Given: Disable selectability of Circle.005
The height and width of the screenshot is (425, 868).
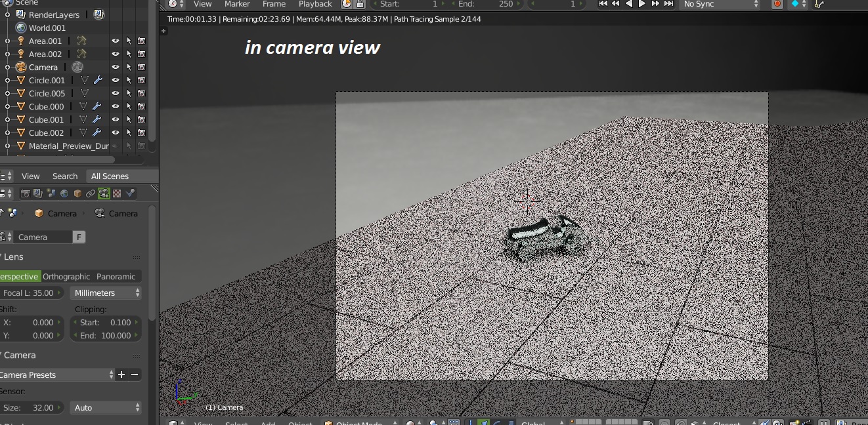Looking at the screenshot, I should [129, 93].
